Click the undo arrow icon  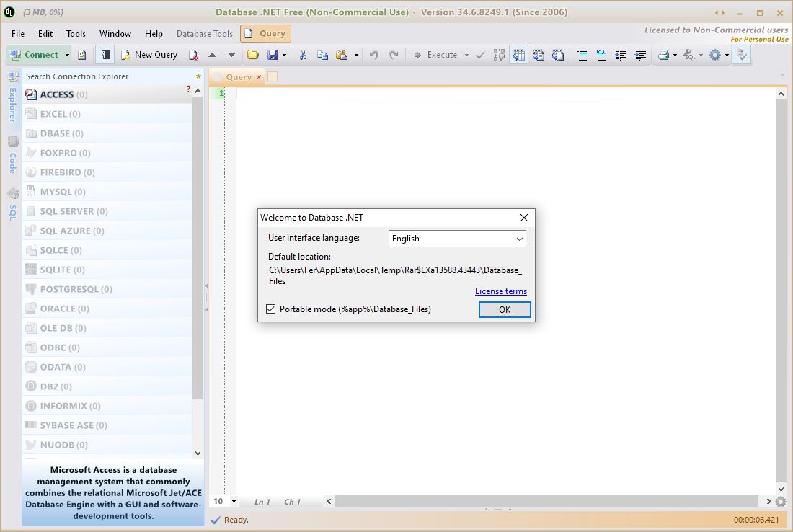[x=373, y=55]
